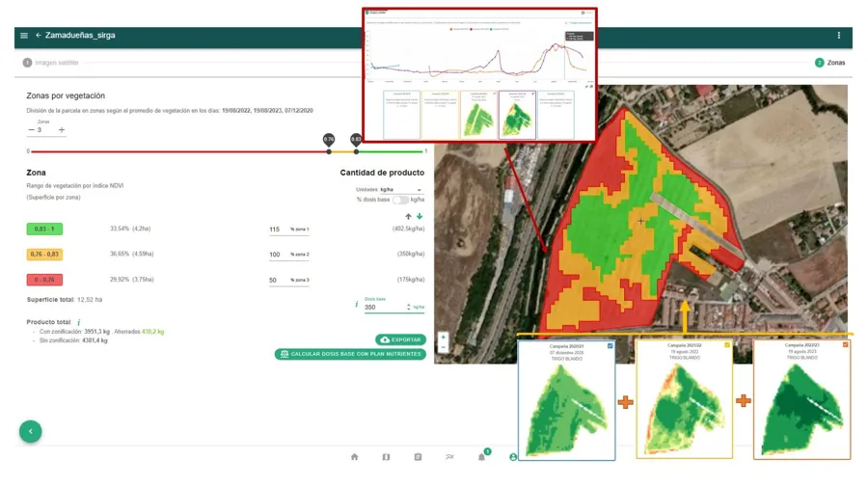
Task: Go back using the header arrow
Action: (39, 36)
